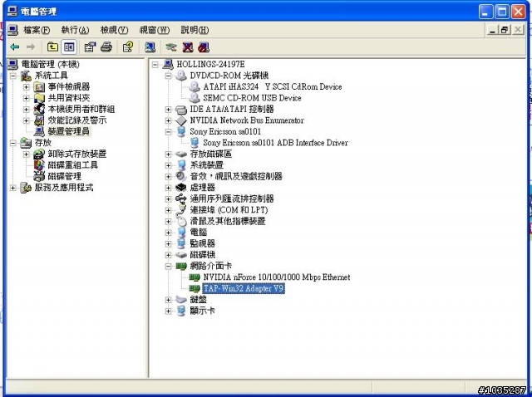532x397 pixels.
Task: Collapse the 系統工具 node
Action: tap(13, 76)
